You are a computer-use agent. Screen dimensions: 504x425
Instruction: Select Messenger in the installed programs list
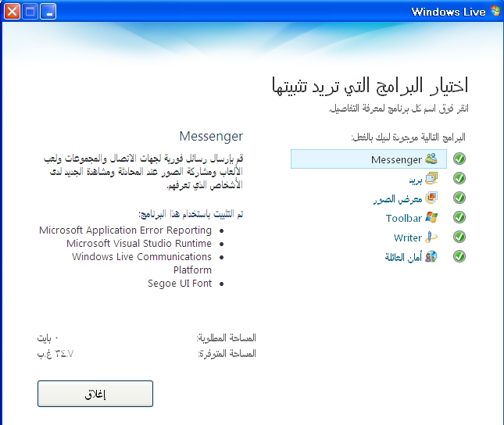369,159
